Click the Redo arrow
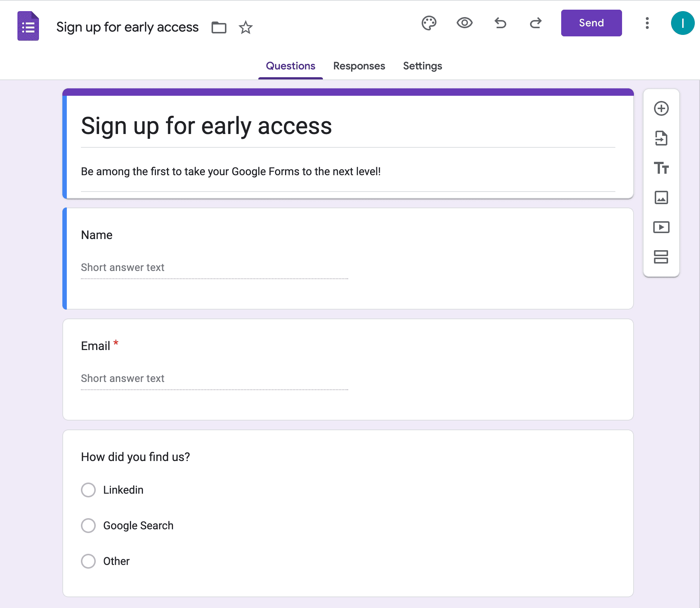The image size is (700, 608). click(536, 23)
